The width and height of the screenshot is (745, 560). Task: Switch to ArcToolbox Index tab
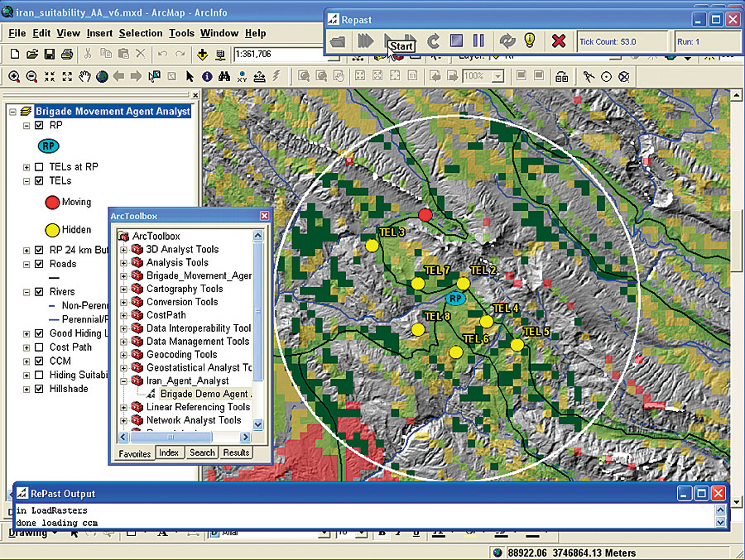(169, 452)
